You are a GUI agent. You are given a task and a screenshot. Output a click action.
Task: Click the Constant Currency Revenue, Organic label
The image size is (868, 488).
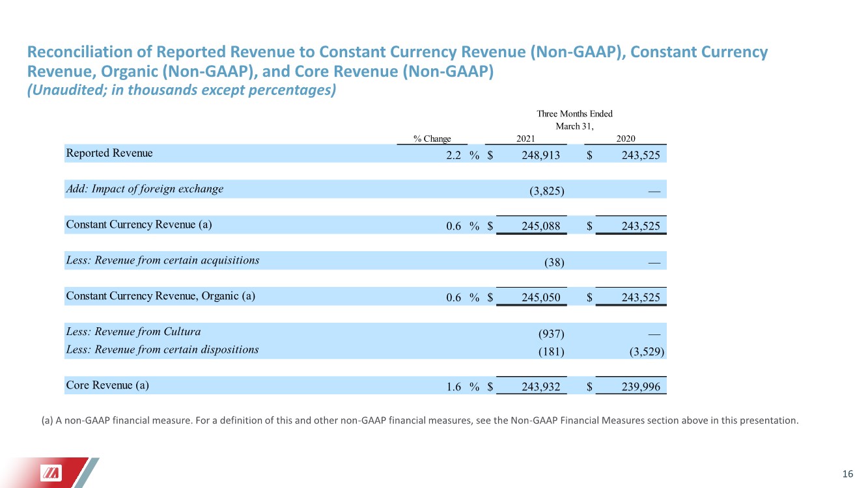161,296
